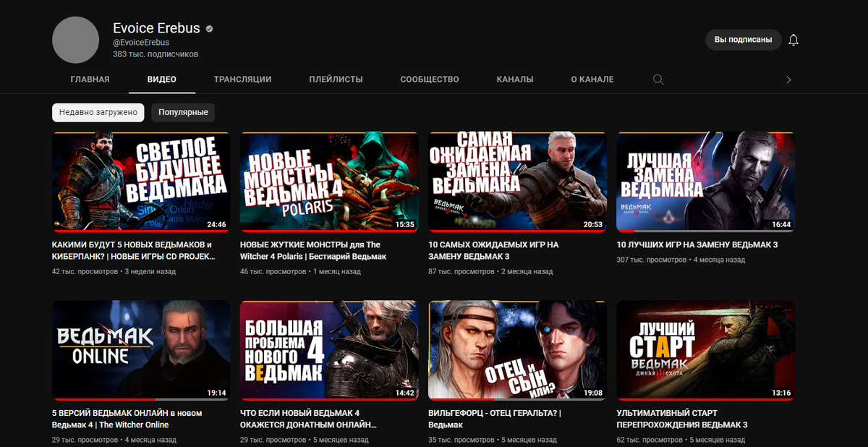The width and height of the screenshot is (868, 447).
Task: Click the @EvoiceErebus handle text
Action: click(x=141, y=43)
